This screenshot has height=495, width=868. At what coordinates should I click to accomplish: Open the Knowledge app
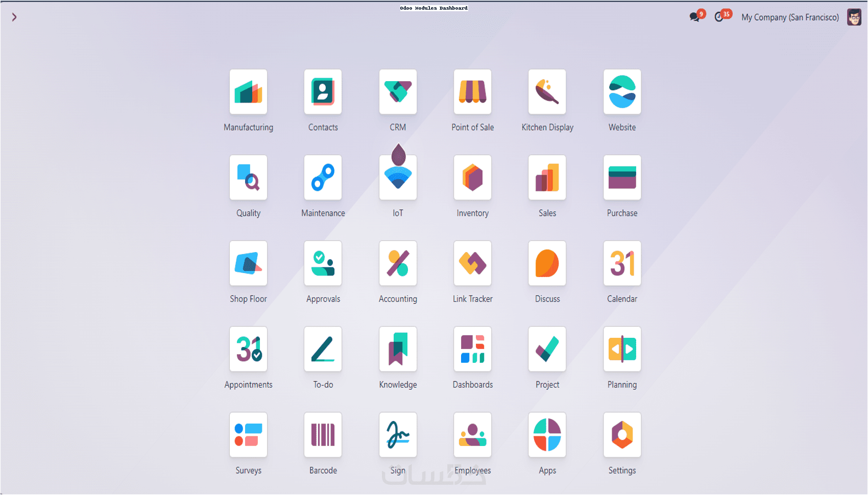(398, 349)
